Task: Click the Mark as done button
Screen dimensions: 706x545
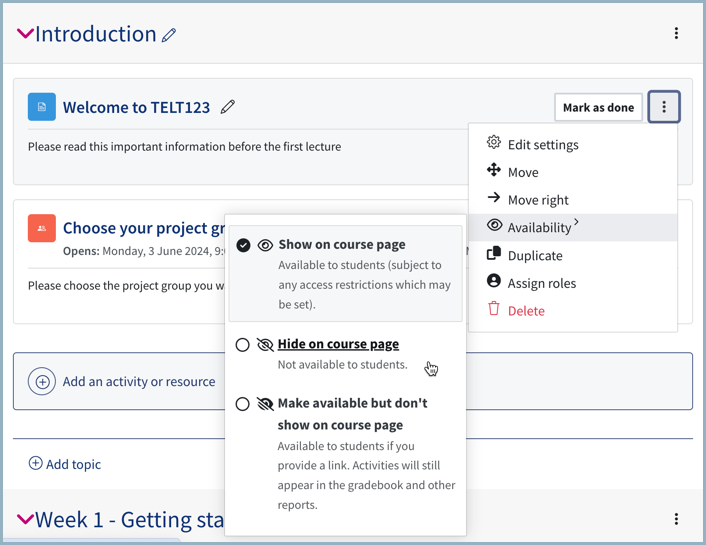Action: (x=598, y=108)
